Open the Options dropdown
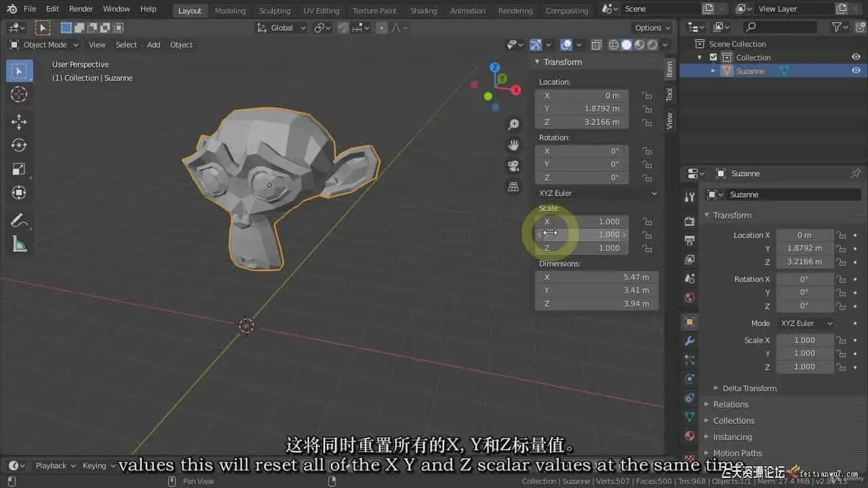This screenshot has width=868, height=488. coord(652,28)
